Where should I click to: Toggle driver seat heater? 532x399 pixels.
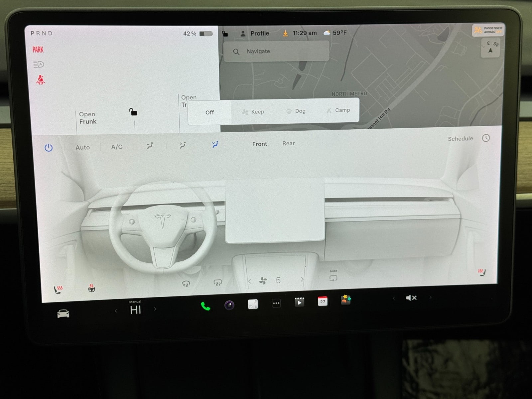(x=58, y=289)
